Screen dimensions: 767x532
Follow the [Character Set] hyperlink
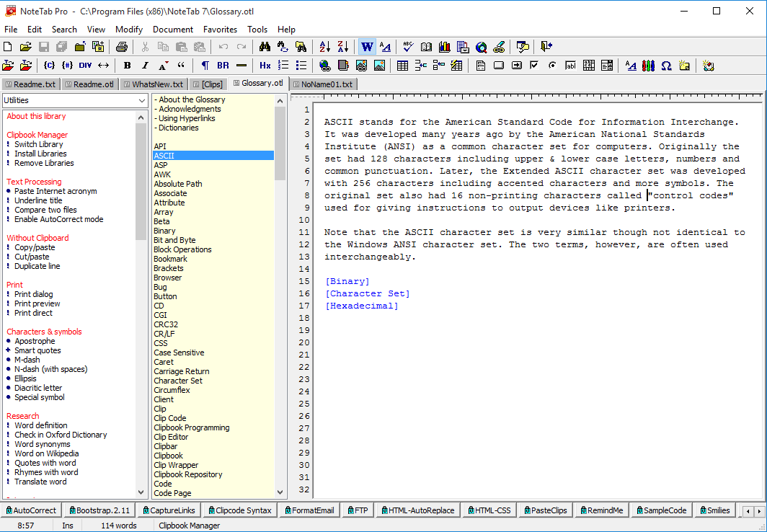(367, 293)
